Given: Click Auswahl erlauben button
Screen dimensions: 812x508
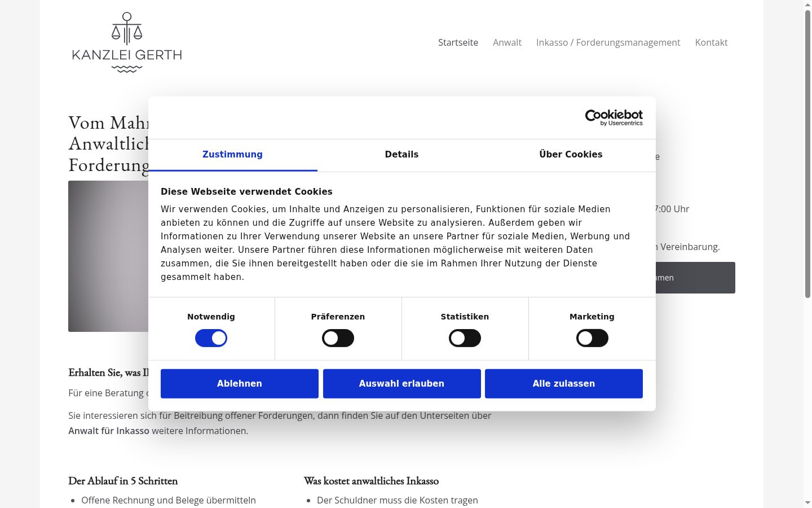Looking at the screenshot, I should coord(401,384).
